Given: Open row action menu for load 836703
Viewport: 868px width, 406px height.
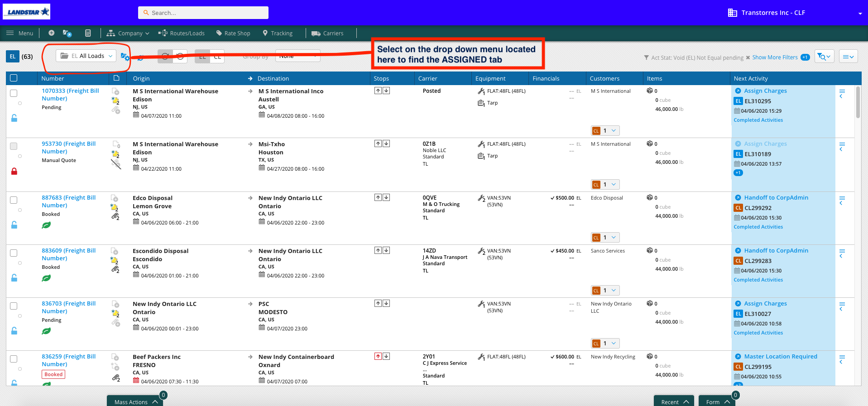Looking at the screenshot, I should click(x=842, y=306).
